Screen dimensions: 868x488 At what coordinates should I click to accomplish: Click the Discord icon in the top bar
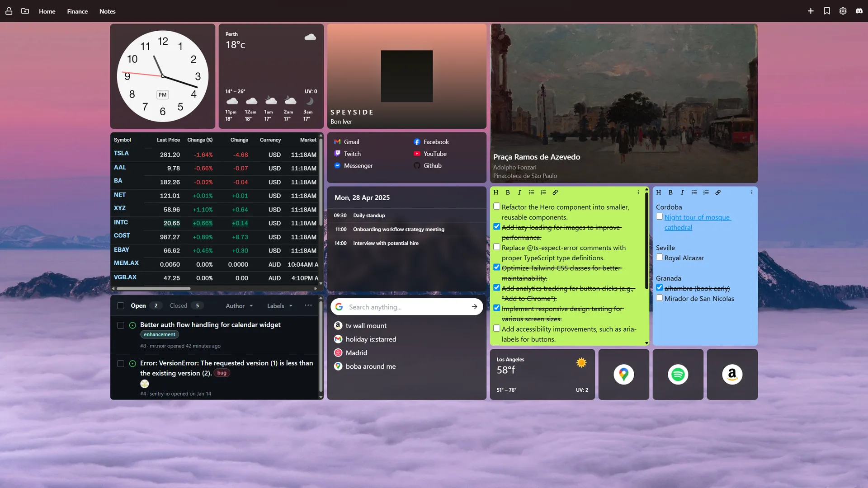tap(859, 11)
